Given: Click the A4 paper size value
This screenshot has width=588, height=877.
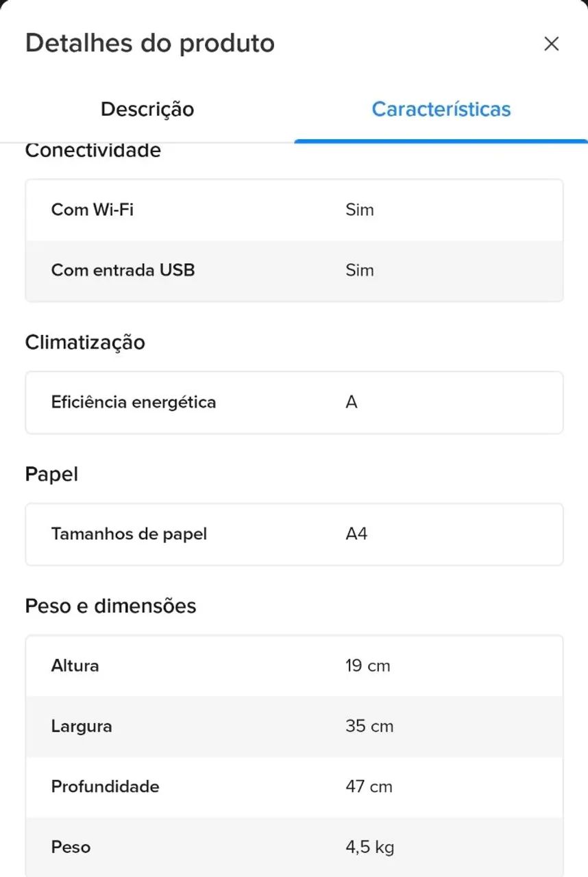Looking at the screenshot, I should click(356, 534).
